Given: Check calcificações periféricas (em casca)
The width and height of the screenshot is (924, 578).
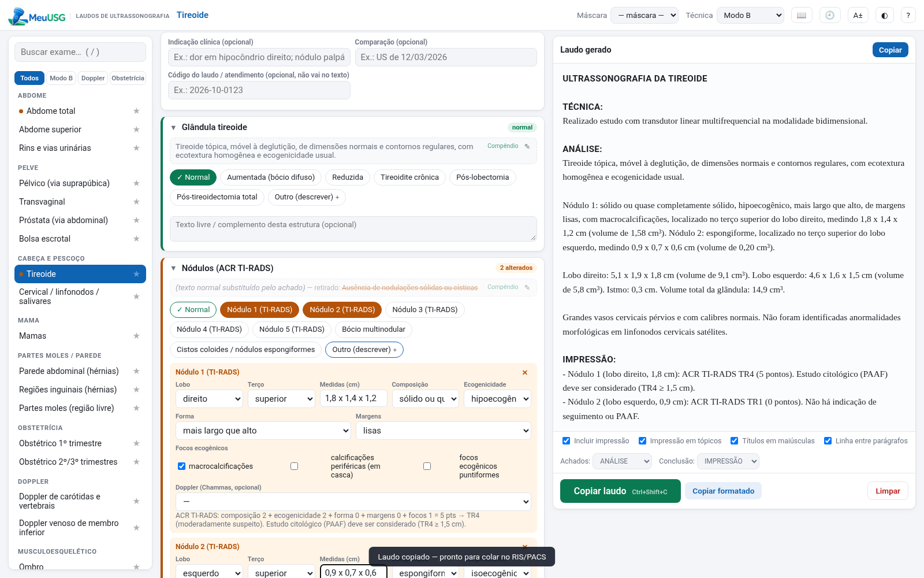Looking at the screenshot, I should [294, 466].
